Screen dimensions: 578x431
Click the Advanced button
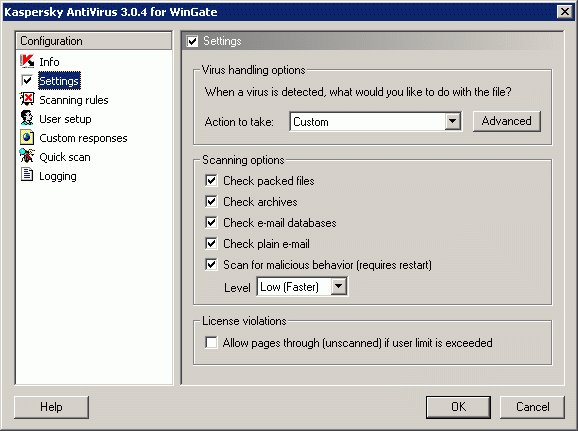[x=507, y=121]
